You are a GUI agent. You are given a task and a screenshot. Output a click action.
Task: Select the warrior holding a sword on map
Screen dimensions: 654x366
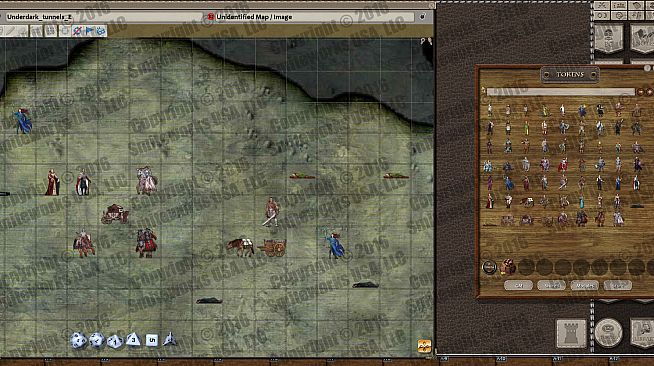click(x=271, y=212)
